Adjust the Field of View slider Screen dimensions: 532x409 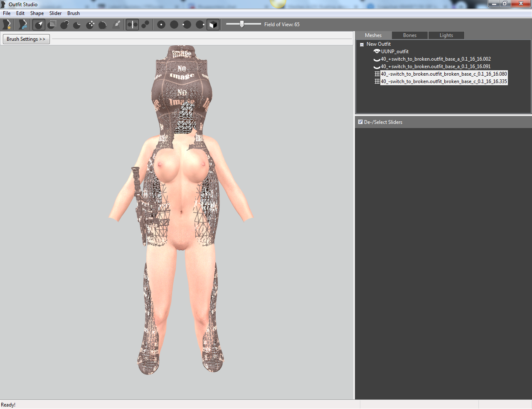point(244,24)
